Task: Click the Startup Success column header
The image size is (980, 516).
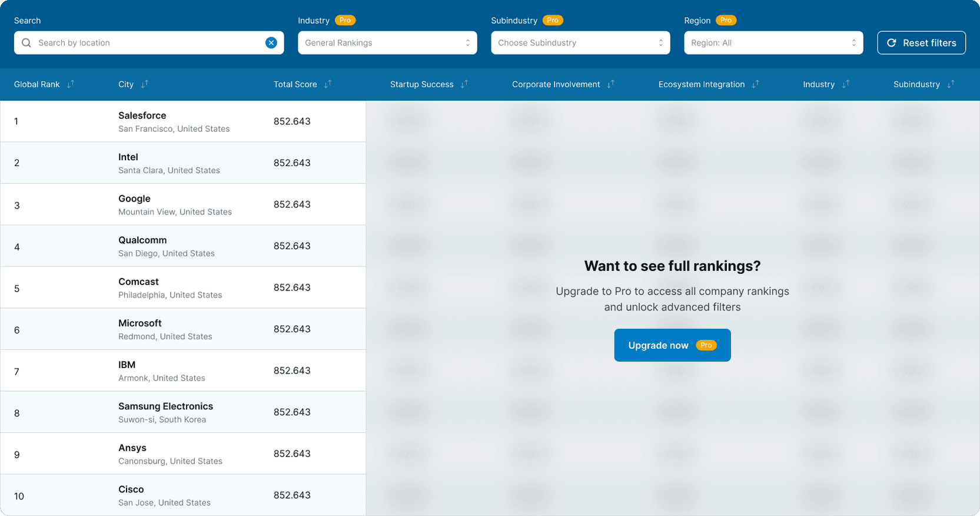Action: (421, 84)
